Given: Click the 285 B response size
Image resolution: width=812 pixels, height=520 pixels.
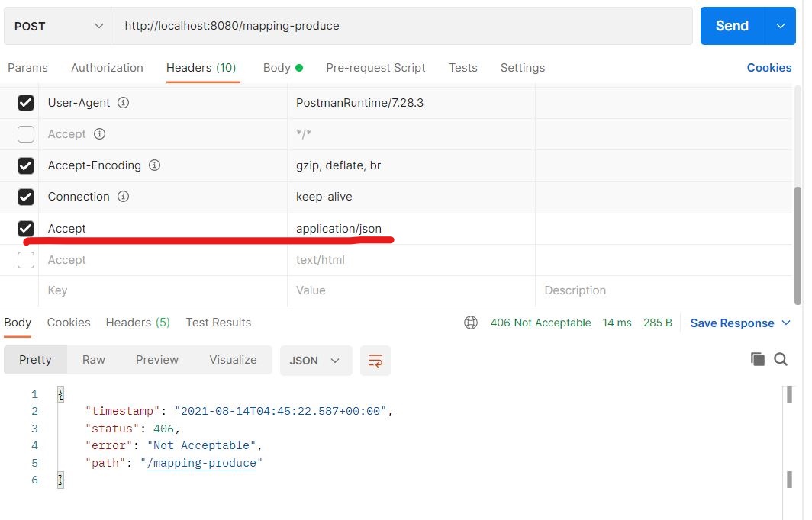Looking at the screenshot, I should [x=658, y=323].
